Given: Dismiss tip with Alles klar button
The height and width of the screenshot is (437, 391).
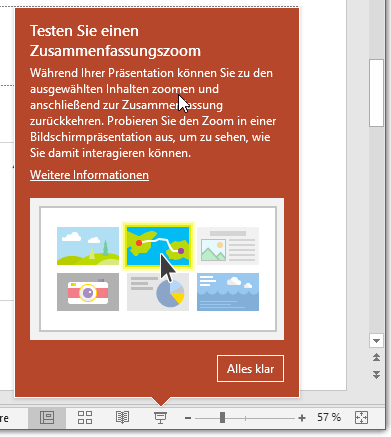Looking at the screenshot, I should click(250, 369).
